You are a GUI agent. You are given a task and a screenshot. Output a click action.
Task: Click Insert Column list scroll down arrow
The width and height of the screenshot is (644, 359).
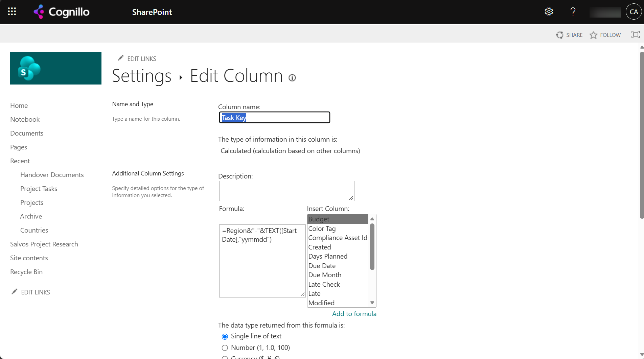372,303
